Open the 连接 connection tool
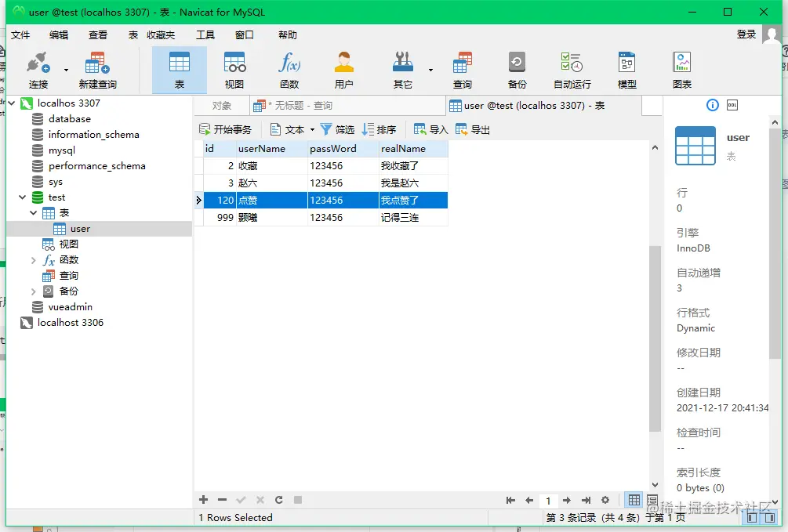This screenshot has width=788, height=532. [x=38, y=71]
